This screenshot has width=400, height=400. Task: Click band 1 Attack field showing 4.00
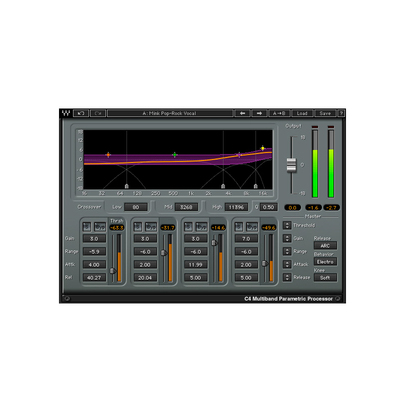point(94,265)
